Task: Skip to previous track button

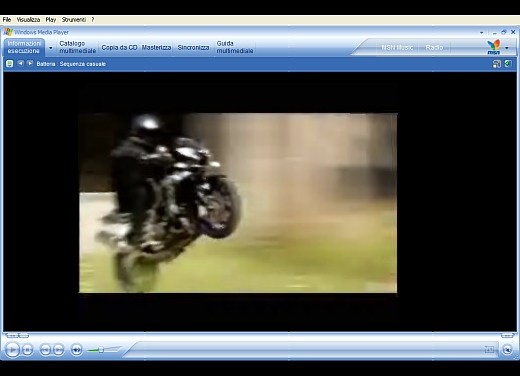Action: point(45,350)
